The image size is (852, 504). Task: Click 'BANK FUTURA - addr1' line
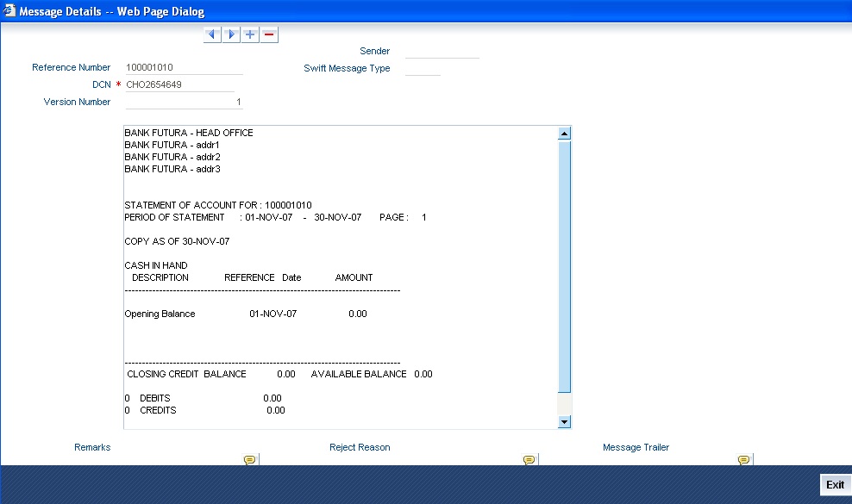[172, 145]
